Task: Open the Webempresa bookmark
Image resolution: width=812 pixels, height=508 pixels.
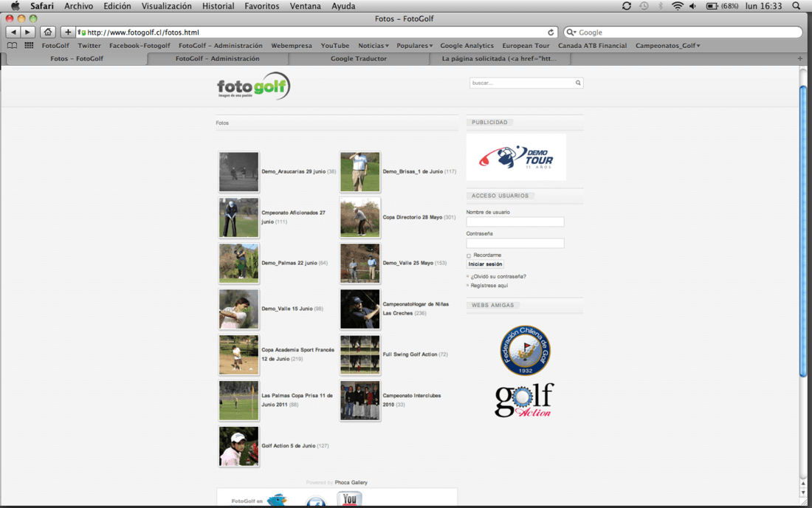Action: click(x=292, y=46)
